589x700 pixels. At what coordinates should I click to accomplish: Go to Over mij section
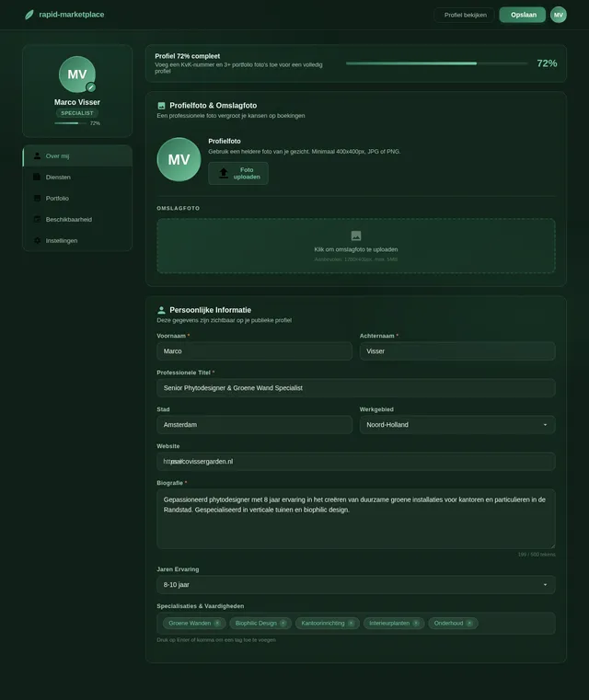point(77,155)
